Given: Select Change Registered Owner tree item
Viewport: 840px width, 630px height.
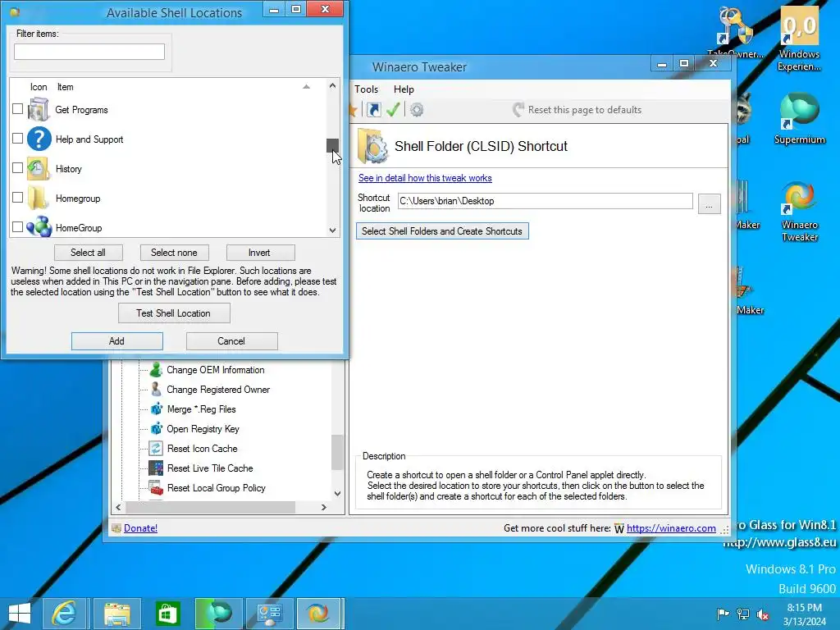Looking at the screenshot, I should pos(218,390).
